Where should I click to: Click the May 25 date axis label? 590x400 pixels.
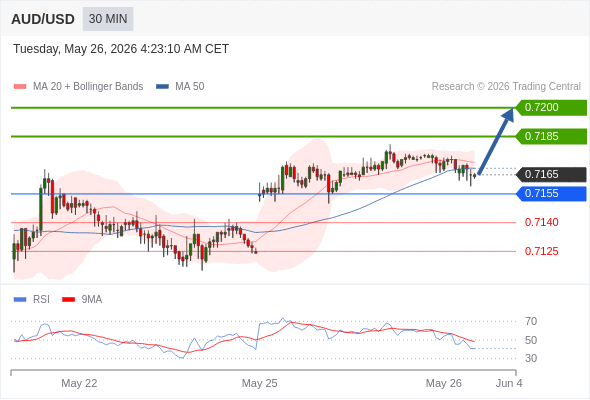(260, 383)
